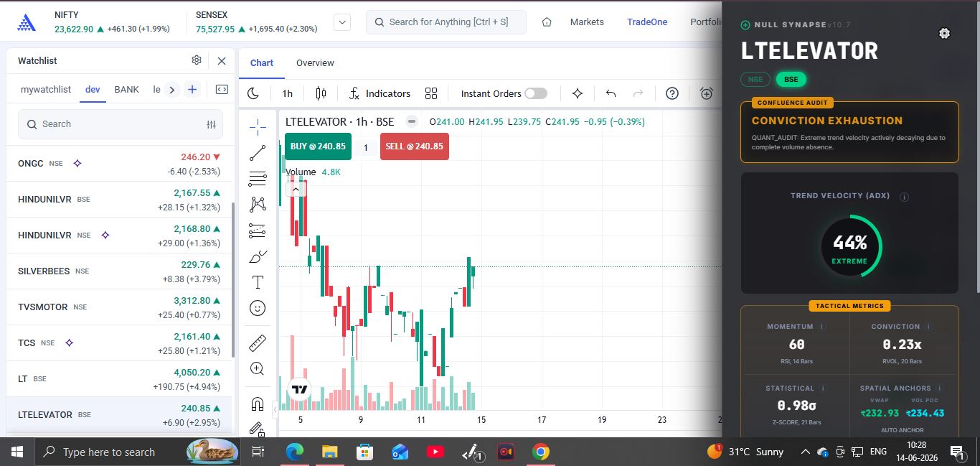Redo the last chart action
The height and width of the screenshot is (466, 980).
(638, 93)
